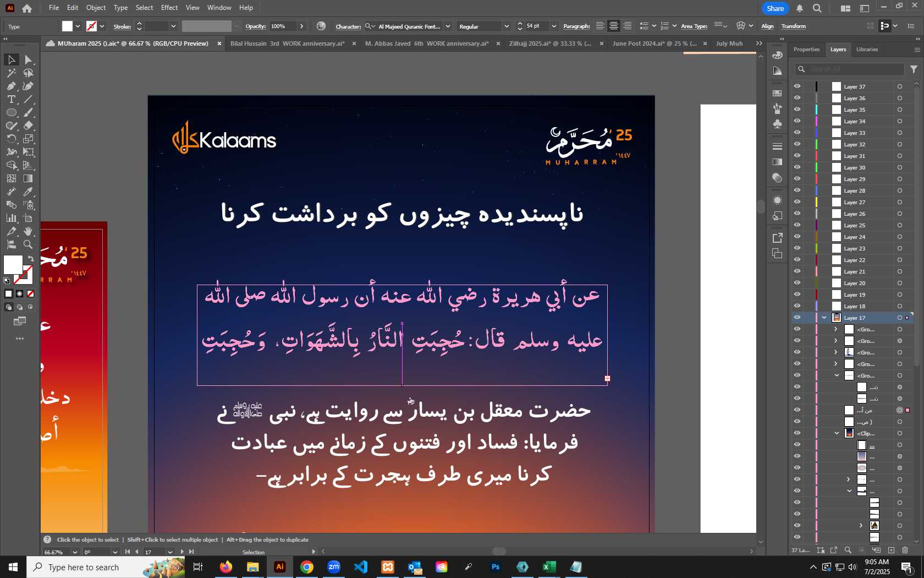Open Visual Studio Code from taskbar
Viewport: 924px width, 578px height.
361,567
